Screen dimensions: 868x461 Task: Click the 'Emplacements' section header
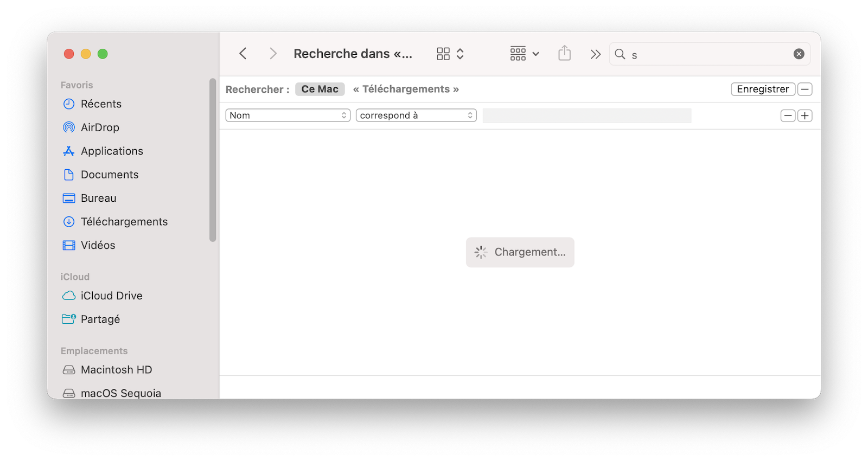coord(94,351)
